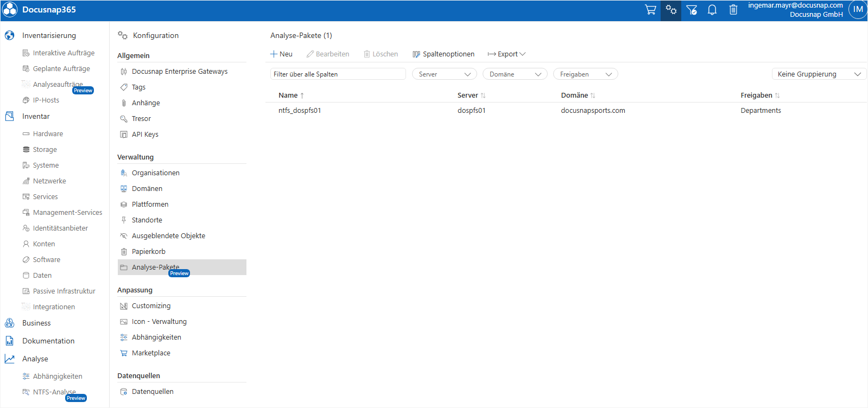Image resolution: width=868 pixels, height=408 pixels.
Task: Open Docusnap Enterprise Gateways
Action: point(180,72)
